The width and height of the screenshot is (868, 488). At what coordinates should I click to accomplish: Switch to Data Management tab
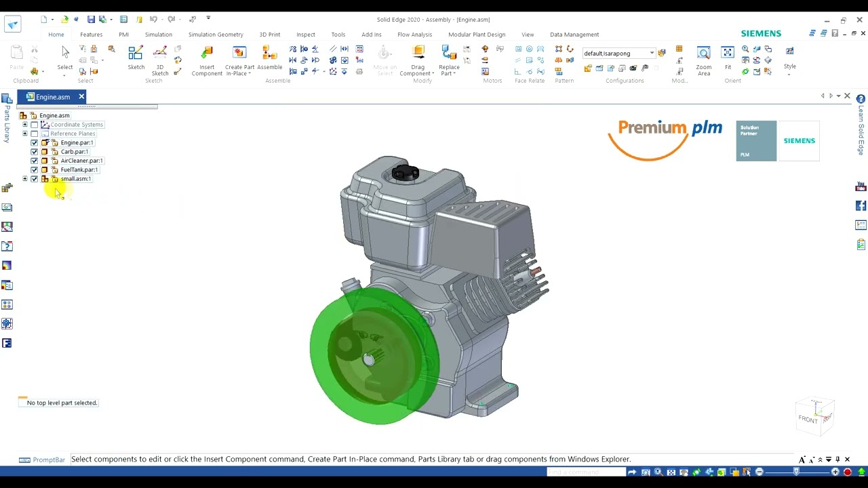click(574, 35)
